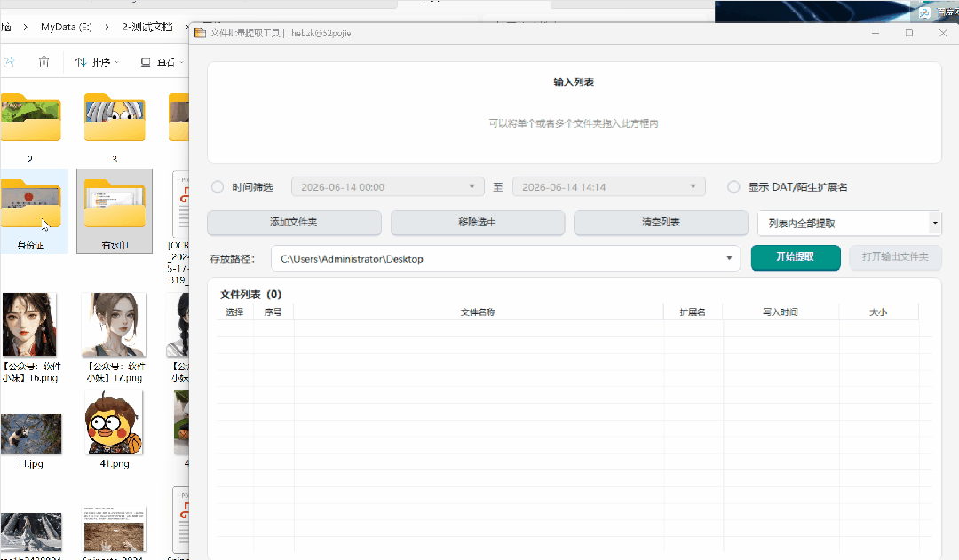Sort by 大小 column header
This screenshot has width=959, height=560.
[x=878, y=312]
